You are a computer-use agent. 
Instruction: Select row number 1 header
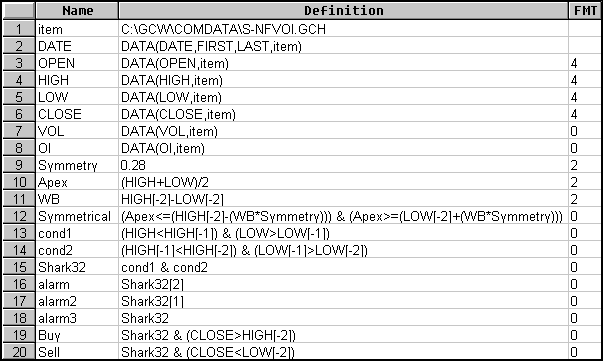[19, 29]
